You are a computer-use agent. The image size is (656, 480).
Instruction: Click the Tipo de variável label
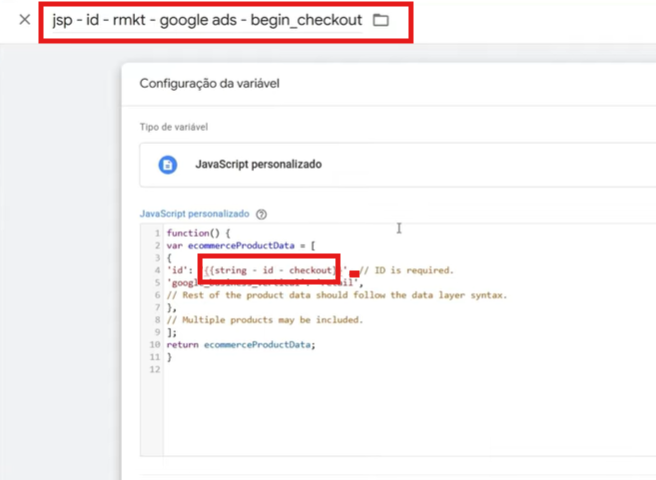[x=174, y=127]
